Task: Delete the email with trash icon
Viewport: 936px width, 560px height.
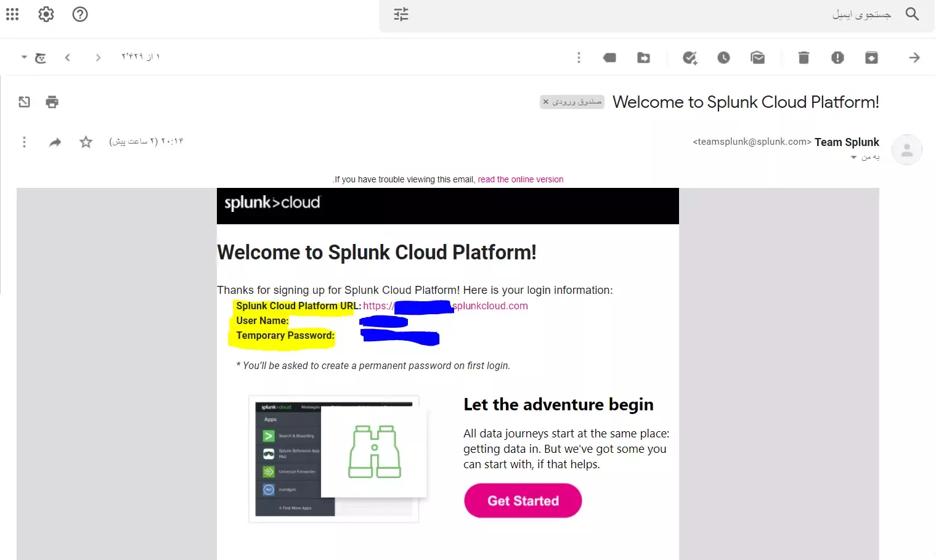Action: pyautogui.click(x=804, y=57)
